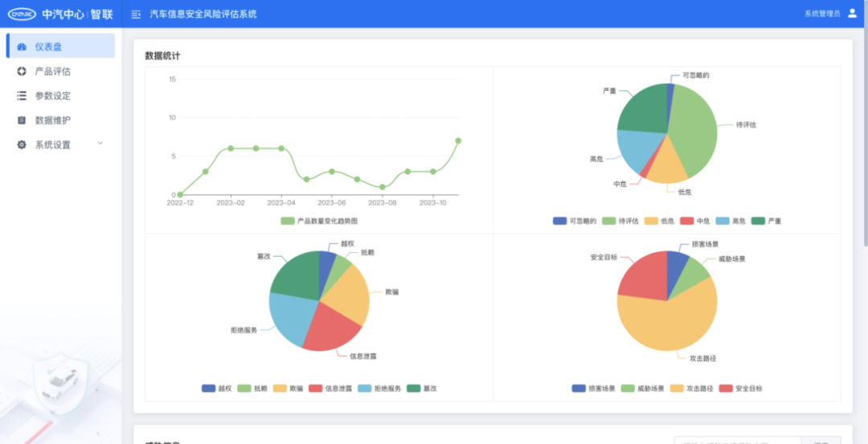Click the 信息泄露 red pie slice
Image resolution: width=868 pixels, height=444 pixels.
[x=330, y=329]
